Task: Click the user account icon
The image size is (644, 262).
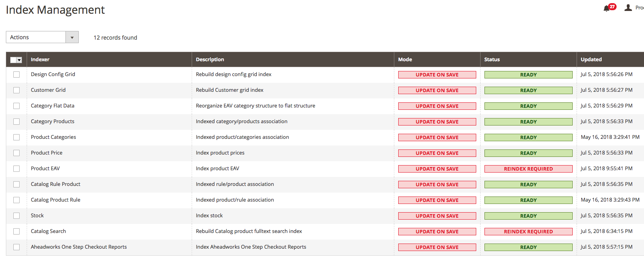Action: point(628,7)
